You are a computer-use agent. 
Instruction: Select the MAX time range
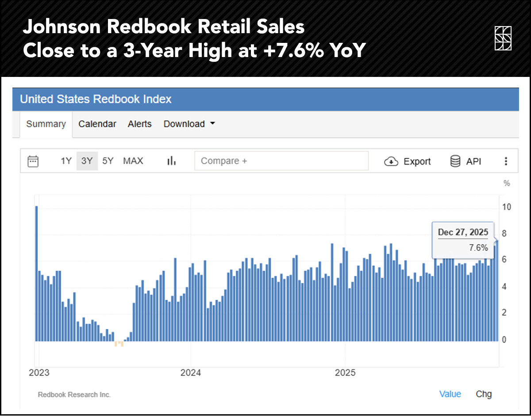[133, 161]
